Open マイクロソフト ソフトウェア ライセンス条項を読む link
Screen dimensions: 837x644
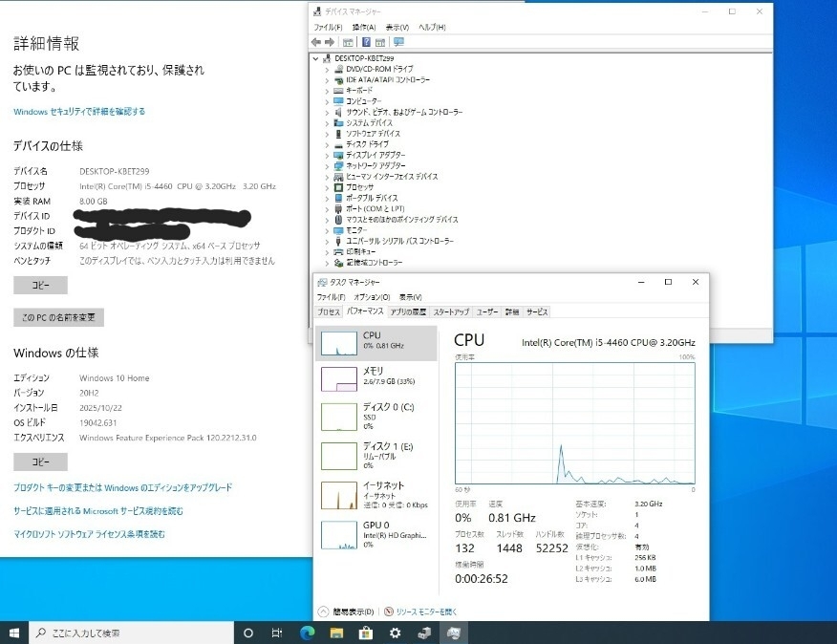pyautogui.click(x=89, y=534)
